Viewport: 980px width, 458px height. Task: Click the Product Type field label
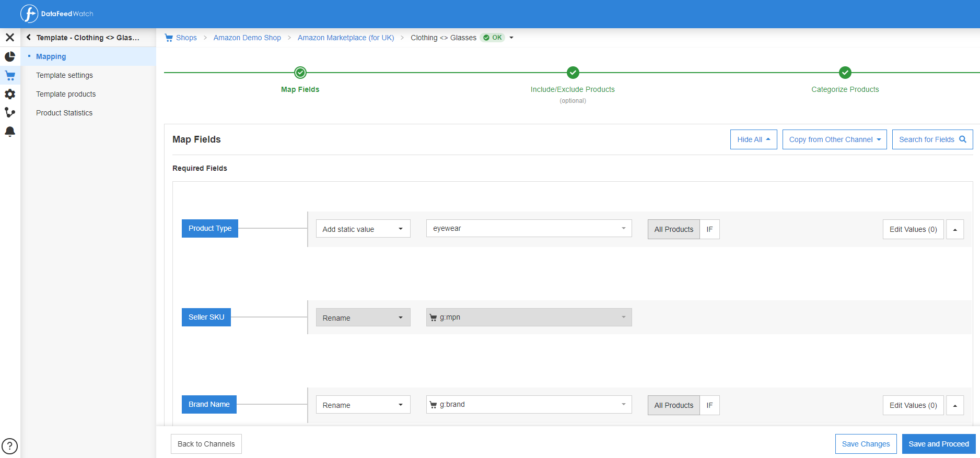(210, 228)
